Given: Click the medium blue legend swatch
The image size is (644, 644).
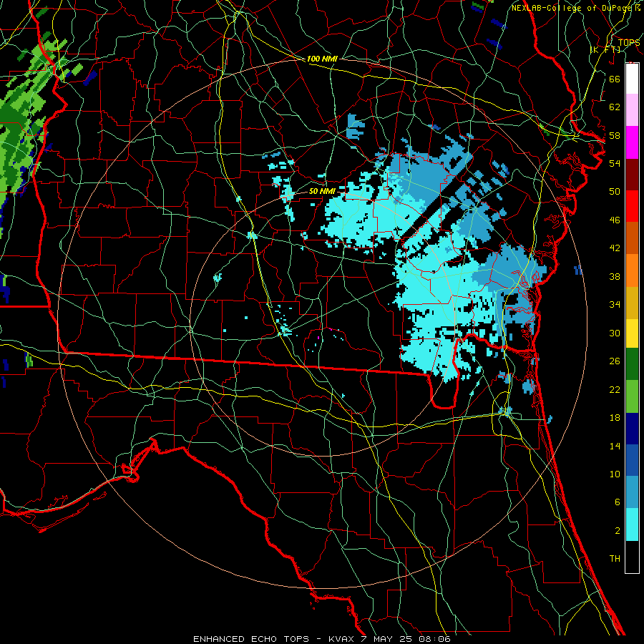Looking at the screenshot, I should (632, 460).
